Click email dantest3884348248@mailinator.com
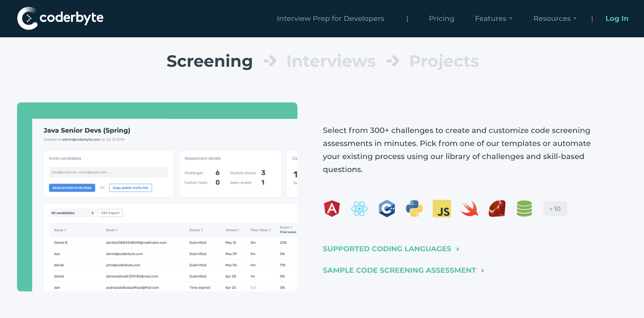Image resolution: width=644 pixels, height=318 pixels. pos(136,243)
